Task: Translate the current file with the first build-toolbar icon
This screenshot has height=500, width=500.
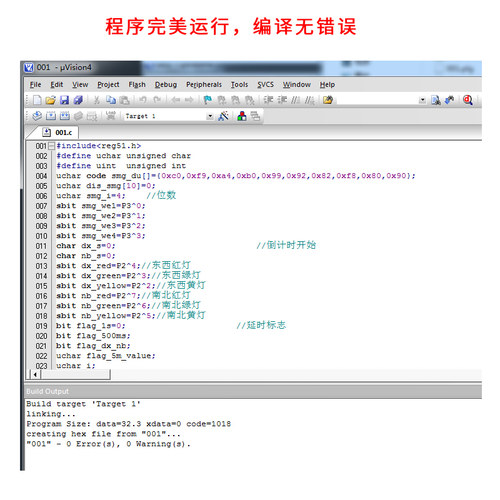Action: pyautogui.click(x=37, y=116)
